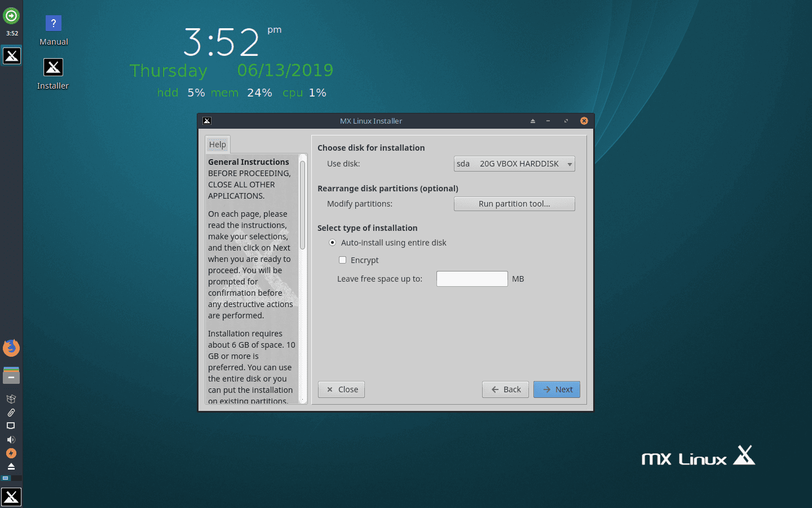Image resolution: width=812 pixels, height=508 pixels.
Task: Click the help panel scrollbar handle
Action: click(303, 205)
